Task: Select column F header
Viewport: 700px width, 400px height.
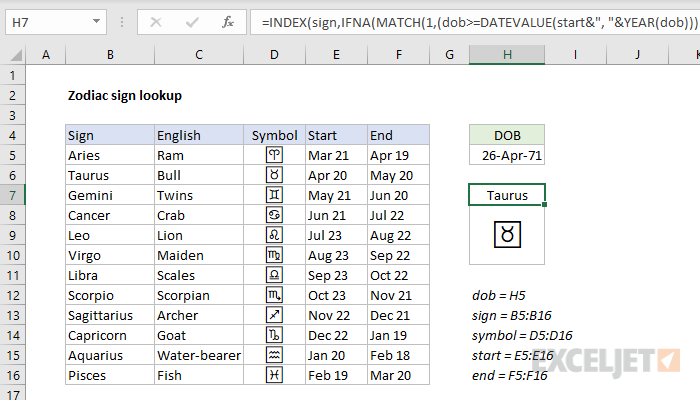Action: coord(398,55)
